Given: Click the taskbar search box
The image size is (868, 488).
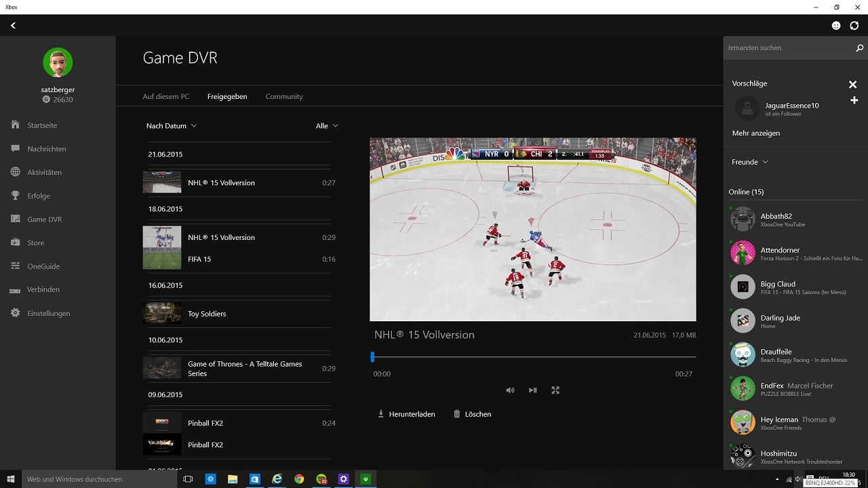Looking at the screenshot, I should click(x=100, y=479).
